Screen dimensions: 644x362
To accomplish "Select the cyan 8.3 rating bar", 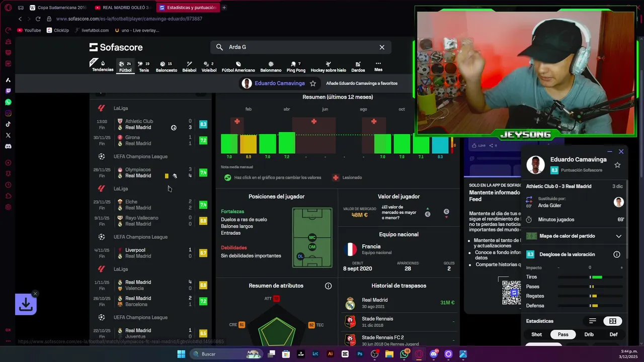I will 440,144.
